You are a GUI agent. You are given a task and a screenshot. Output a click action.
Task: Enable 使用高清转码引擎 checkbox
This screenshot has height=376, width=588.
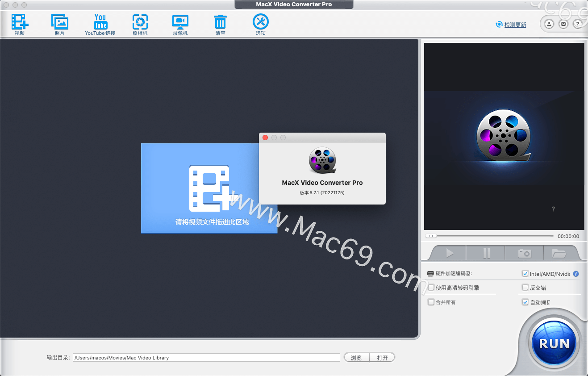click(431, 288)
